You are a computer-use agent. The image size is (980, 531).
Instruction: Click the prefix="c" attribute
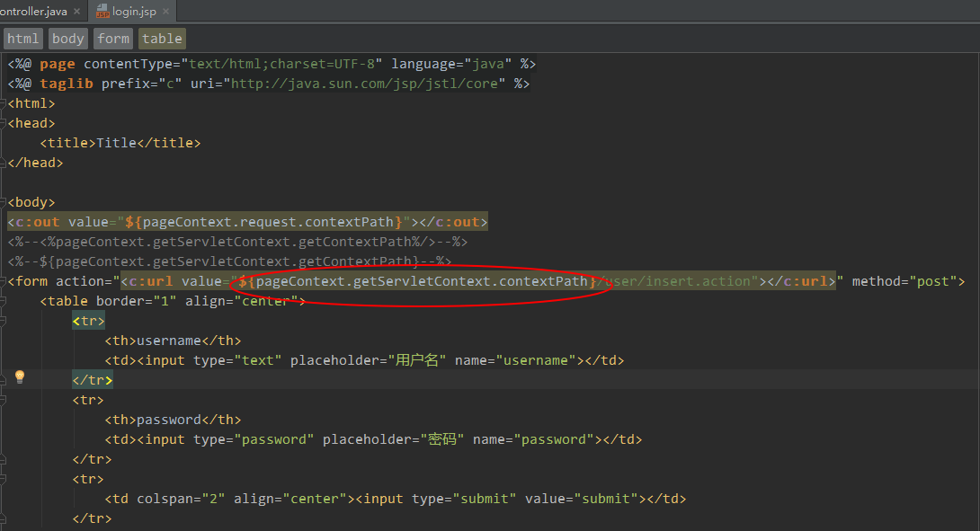click(141, 84)
